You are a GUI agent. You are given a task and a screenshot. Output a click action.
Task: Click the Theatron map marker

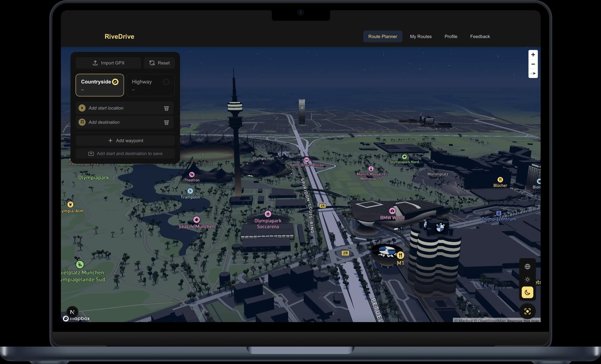192,174
